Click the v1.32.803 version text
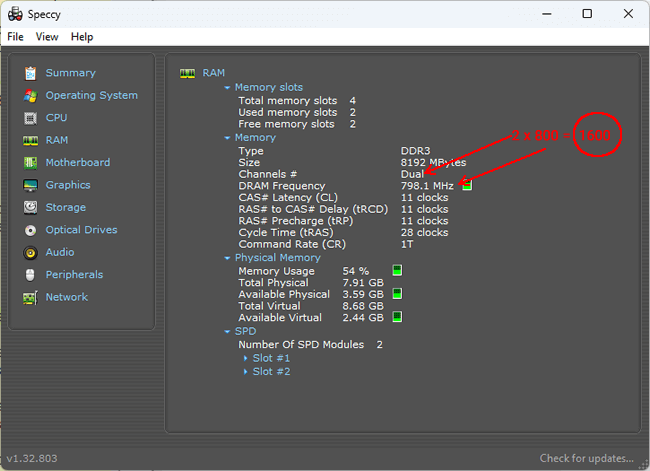Image resolution: width=650 pixels, height=471 pixels. pyautogui.click(x=32, y=459)
